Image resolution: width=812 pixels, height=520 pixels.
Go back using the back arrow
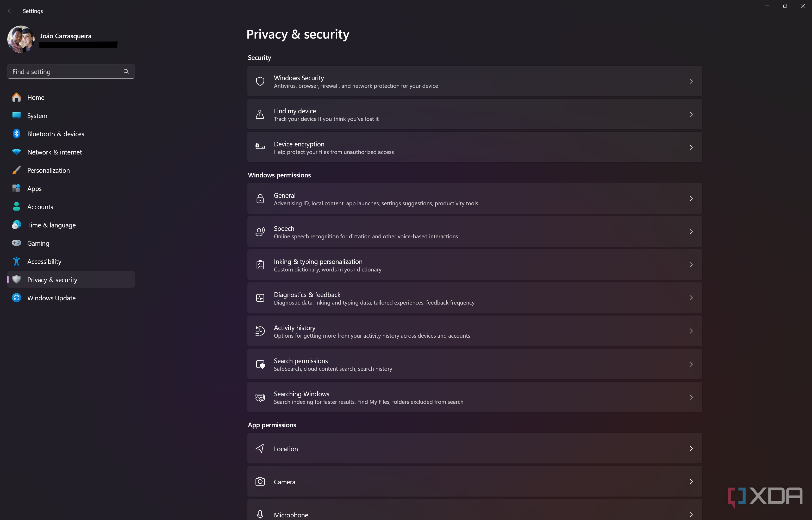click(x=11, y=11)
